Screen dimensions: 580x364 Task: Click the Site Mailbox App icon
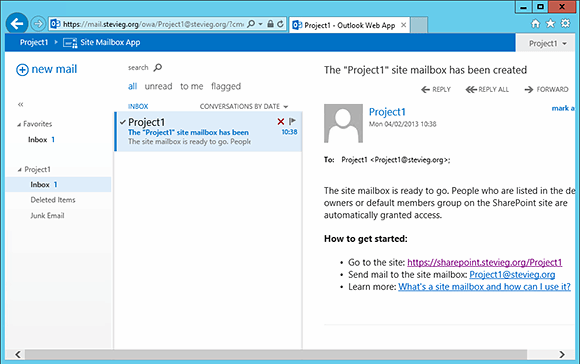tap(70, 43)
